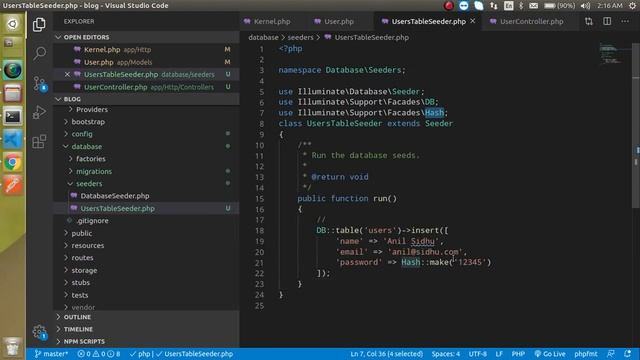Collapse the seeders folder

(89, 184)
